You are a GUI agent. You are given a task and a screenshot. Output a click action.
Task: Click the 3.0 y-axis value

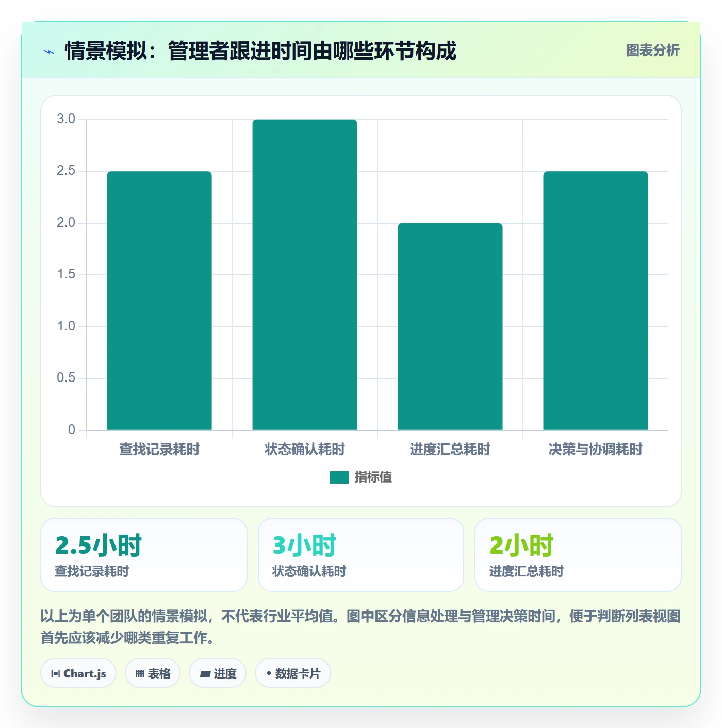coord(66,119)
